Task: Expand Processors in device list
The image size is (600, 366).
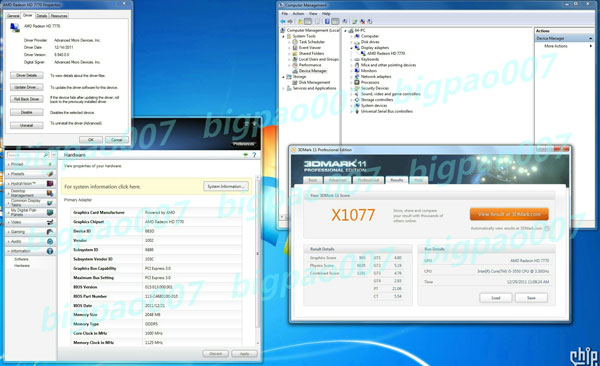Action: 351,82
